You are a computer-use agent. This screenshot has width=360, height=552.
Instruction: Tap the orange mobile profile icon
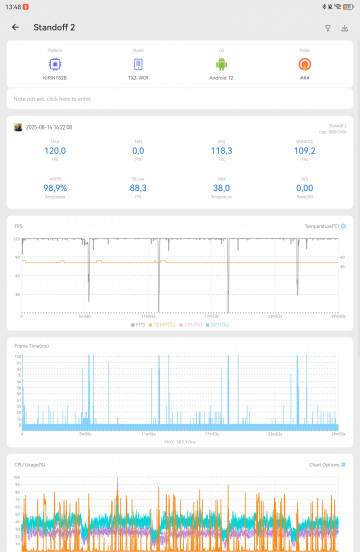point(305,64)
